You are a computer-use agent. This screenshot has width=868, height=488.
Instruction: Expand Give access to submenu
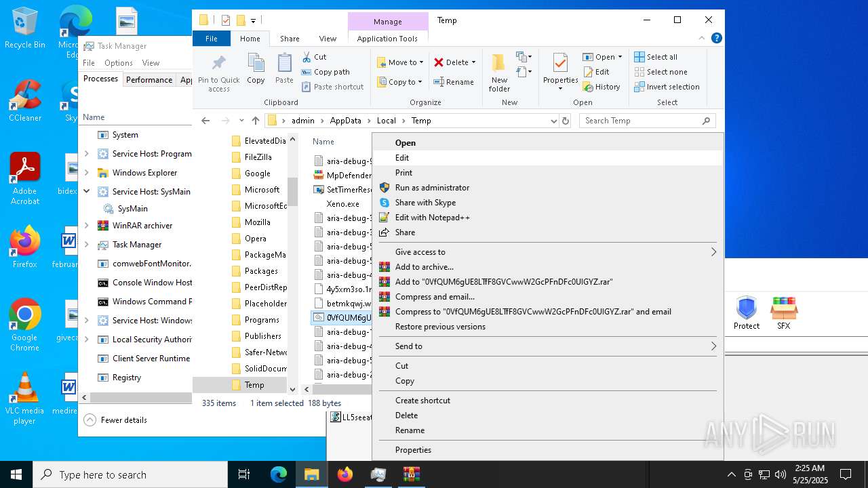point(549,252)
